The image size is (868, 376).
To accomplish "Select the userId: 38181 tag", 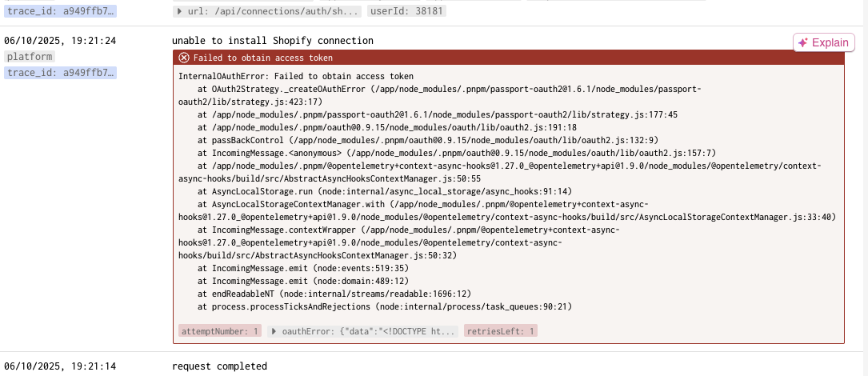I will click(x=407, y=11).
